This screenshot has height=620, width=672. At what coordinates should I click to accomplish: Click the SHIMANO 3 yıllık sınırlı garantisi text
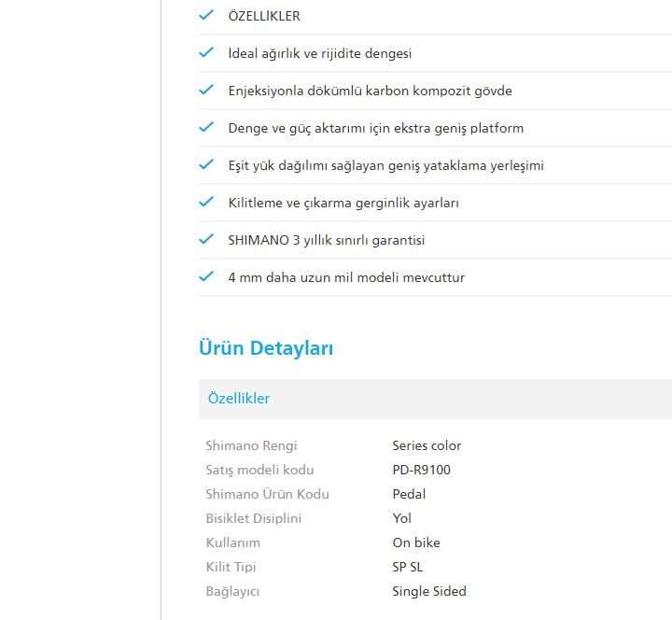326,240
